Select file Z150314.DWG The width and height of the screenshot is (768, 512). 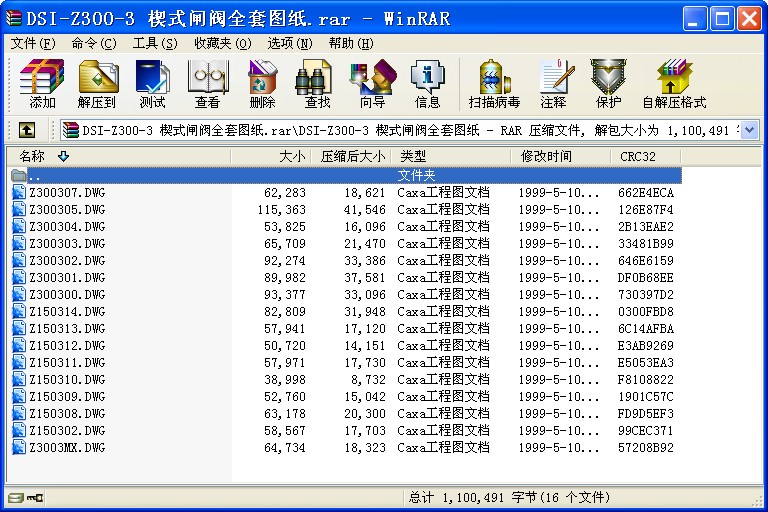click(67, 312)
